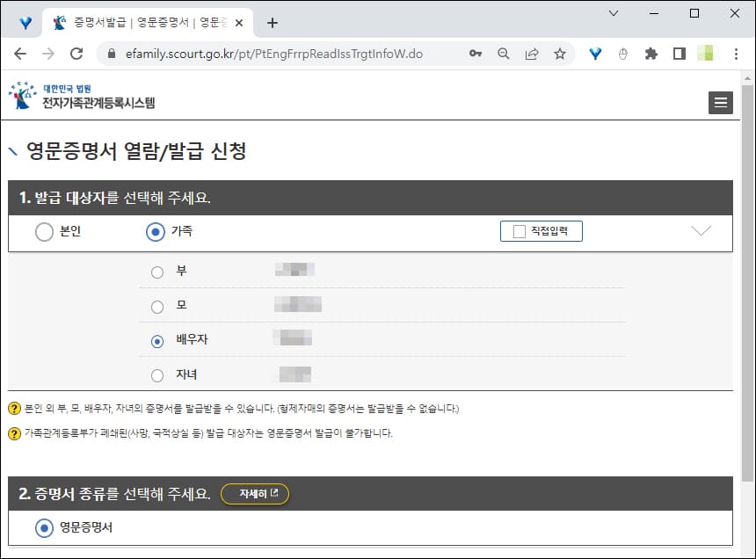Image resolution: width=756 pixels, height=559 pixels.
Task: Click the search magnifier in the address bar
Action: point(503,54)
